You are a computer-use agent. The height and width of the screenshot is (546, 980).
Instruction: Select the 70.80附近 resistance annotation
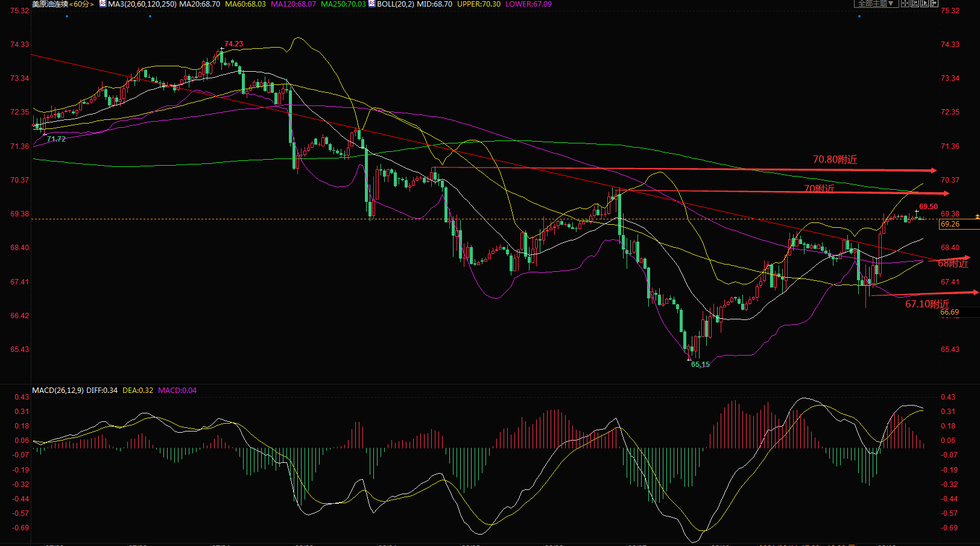click(835, 160)
